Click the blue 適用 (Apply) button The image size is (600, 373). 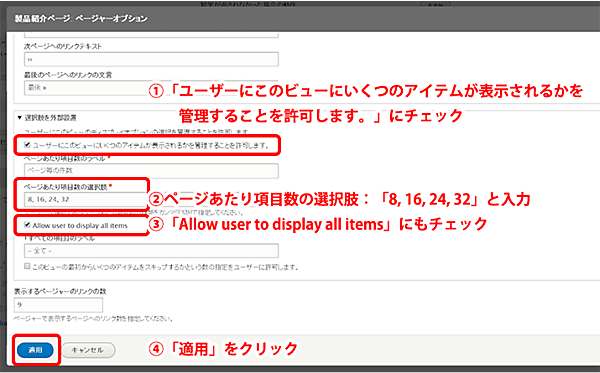[35, 350]
